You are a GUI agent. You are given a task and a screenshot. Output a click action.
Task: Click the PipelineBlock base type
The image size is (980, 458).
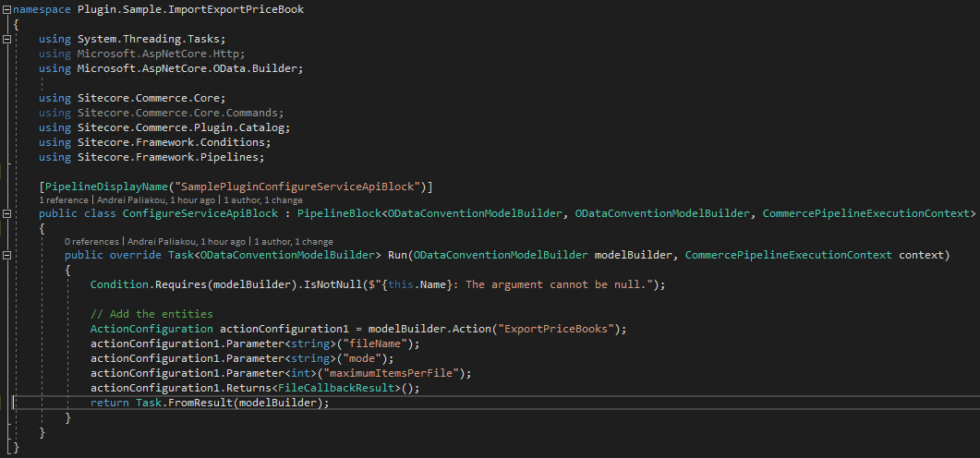[x=339, y=213]
